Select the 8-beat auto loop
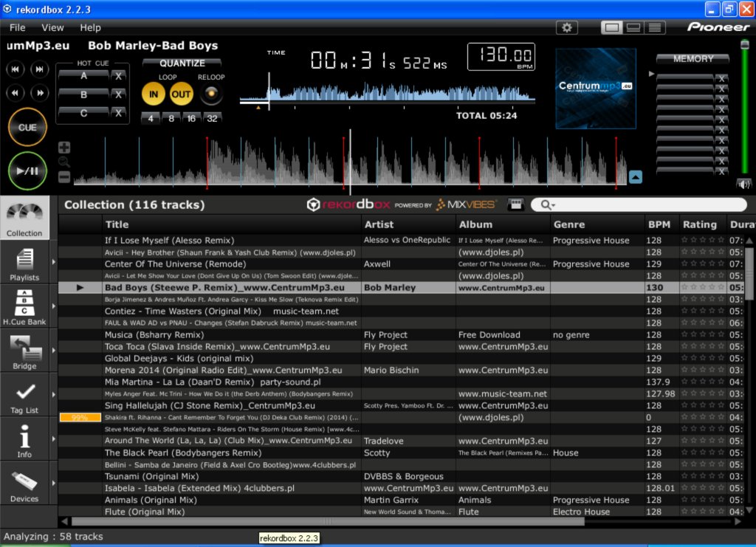 pyautogui.click(x=171, y=118)
